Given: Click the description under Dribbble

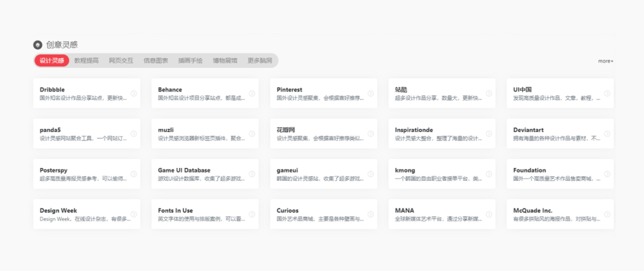Looking at the screenshot, I should click(x=83, y=98).
